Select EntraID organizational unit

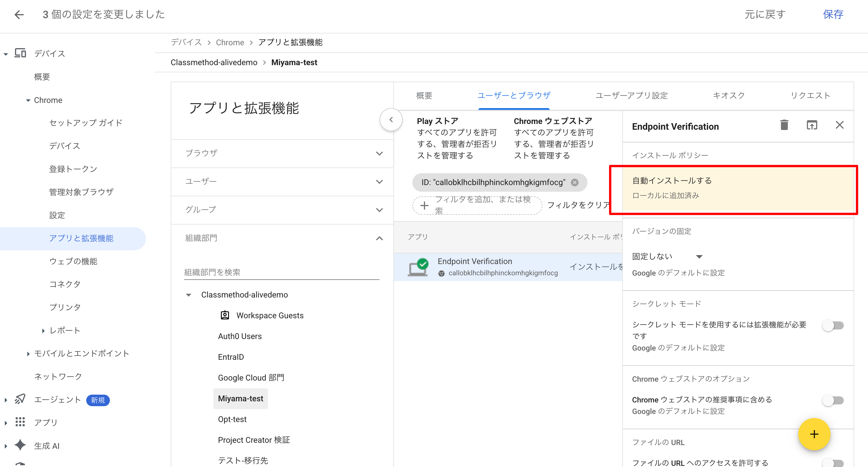click(231, 357)
